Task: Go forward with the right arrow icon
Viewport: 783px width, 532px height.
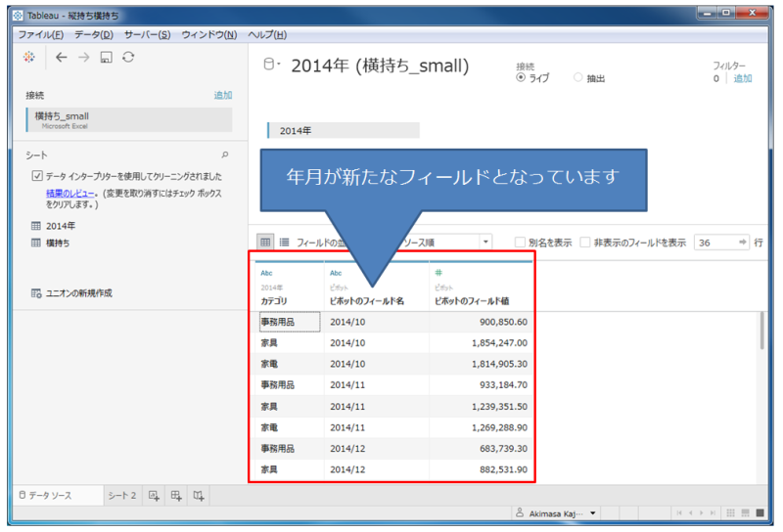Action: (x=84, y=58)
